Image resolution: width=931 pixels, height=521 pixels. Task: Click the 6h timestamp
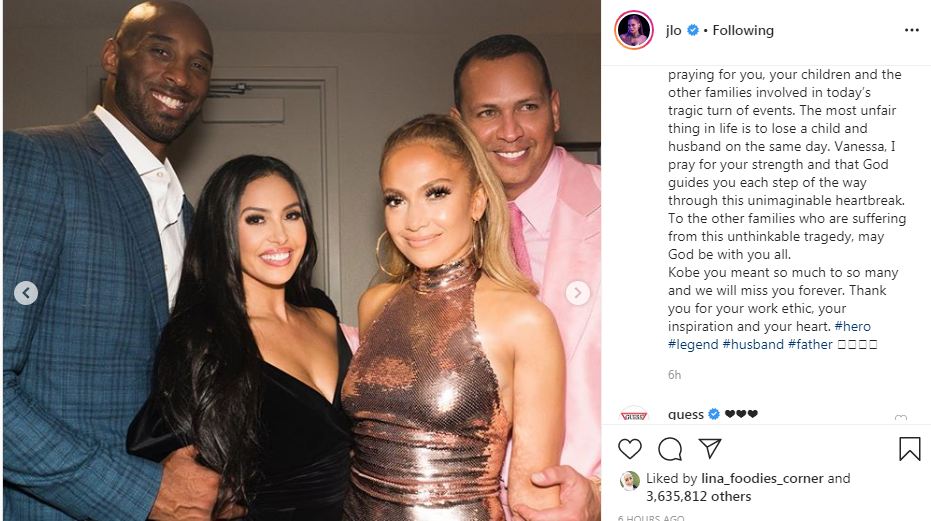point(674,375)
